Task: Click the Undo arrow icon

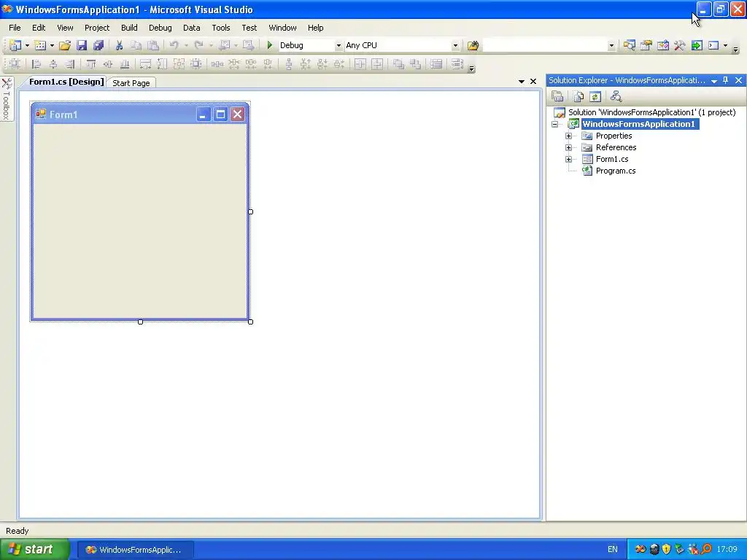Action: point(174,45)
